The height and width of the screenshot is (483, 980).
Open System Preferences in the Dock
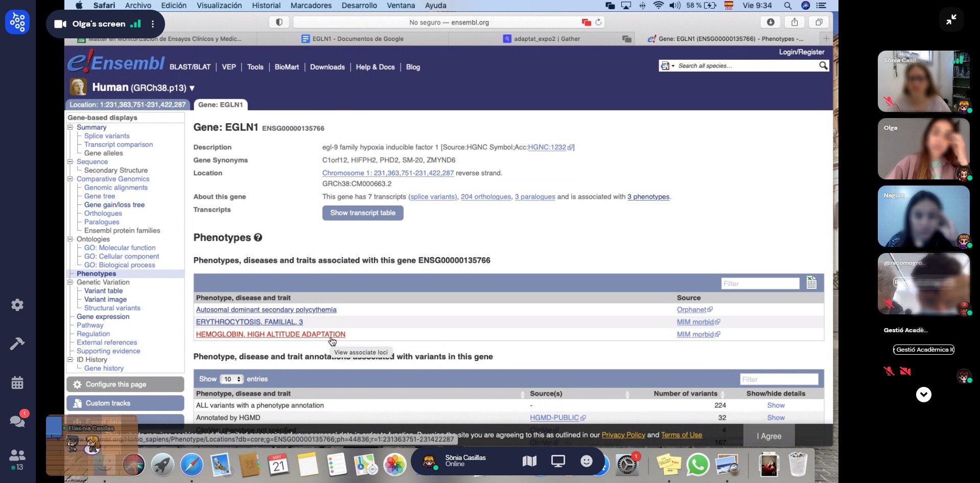pyautogui.click(x=626, y=465)
